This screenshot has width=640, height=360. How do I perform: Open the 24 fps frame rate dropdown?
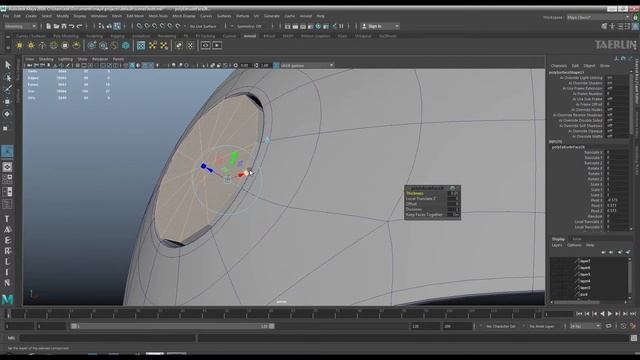point(585,326)
